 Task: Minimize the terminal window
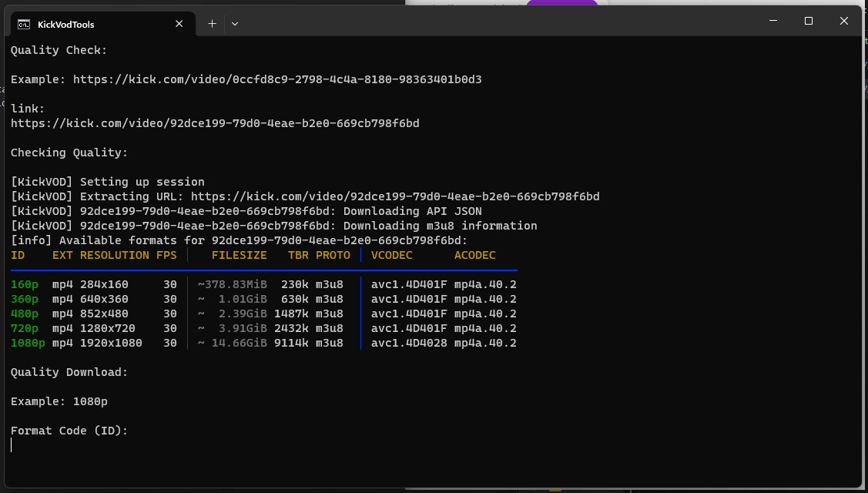(x=773, y=21)
